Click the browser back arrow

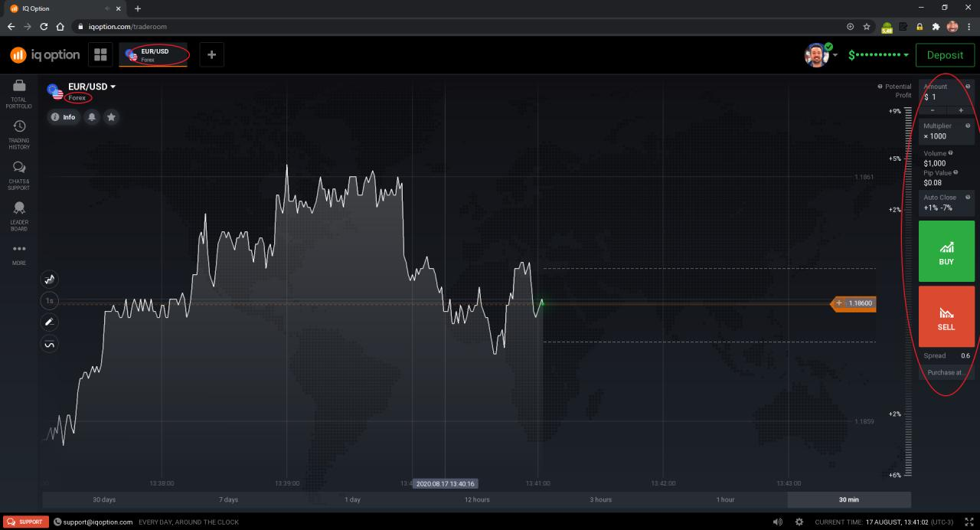click(x=11, y=26)
